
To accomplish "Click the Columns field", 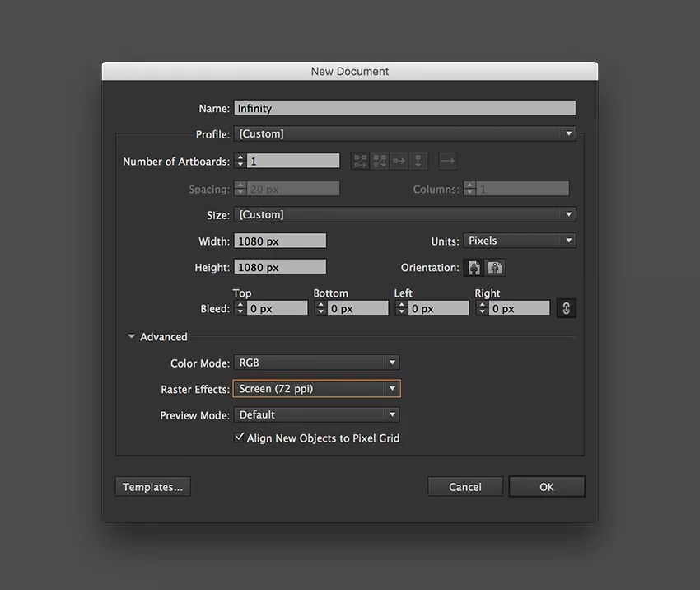I will (x=523, y=189).
